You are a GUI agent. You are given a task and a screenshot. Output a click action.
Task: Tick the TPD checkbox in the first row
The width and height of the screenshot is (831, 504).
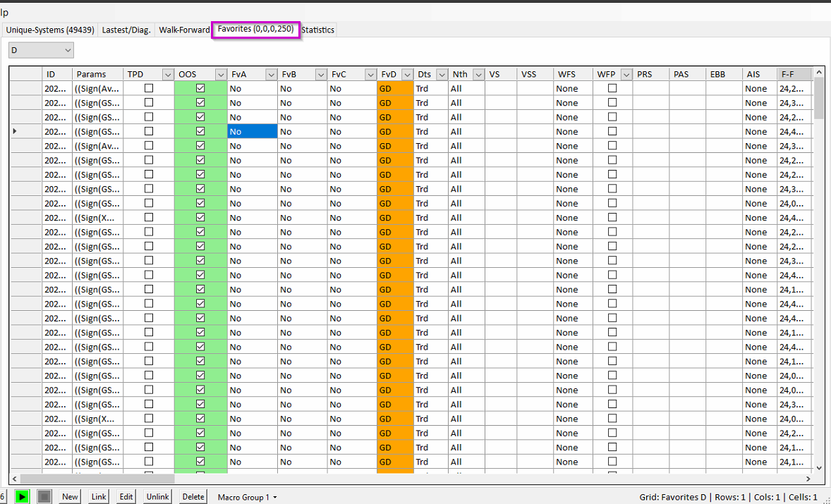coord(149,88)
